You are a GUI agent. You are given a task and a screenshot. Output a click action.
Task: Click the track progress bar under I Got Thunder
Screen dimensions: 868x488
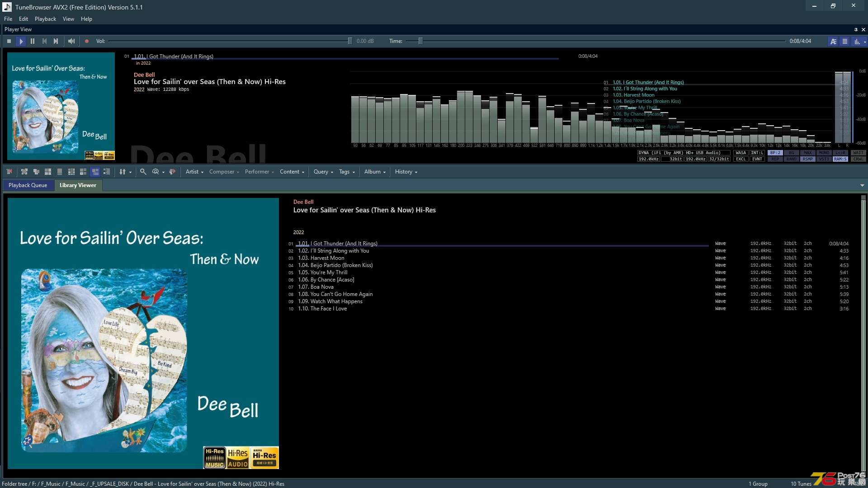coord(345,59)
